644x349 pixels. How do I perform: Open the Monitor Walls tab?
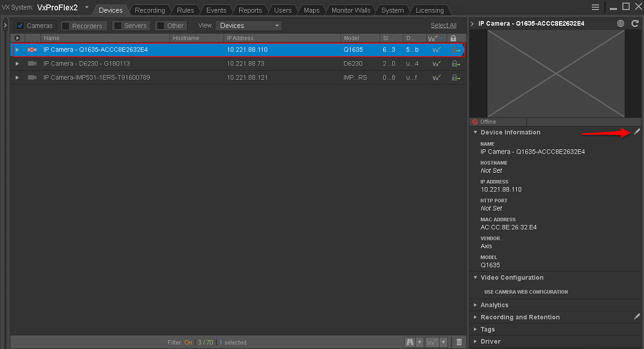[351, 10]
